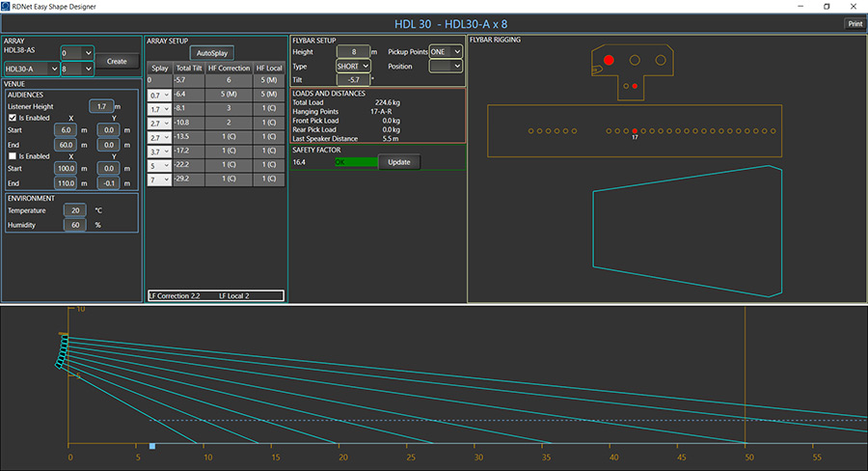Click the Total Tilt cell showing -29.2

click(x=189, y=179)
